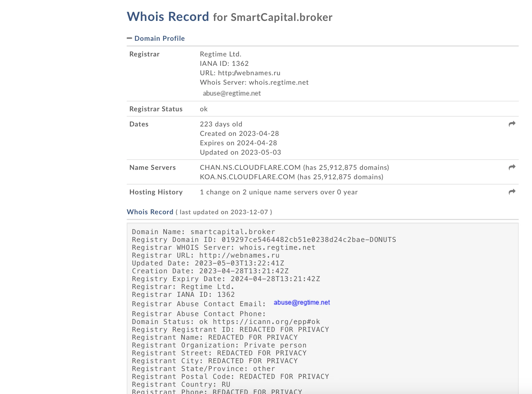Click the 'Updated Date: 2023-05-03T13:22:41Z' line
The width and height of the screenshot is (532, 394).
pyautogui.click(x=208, y=263)
